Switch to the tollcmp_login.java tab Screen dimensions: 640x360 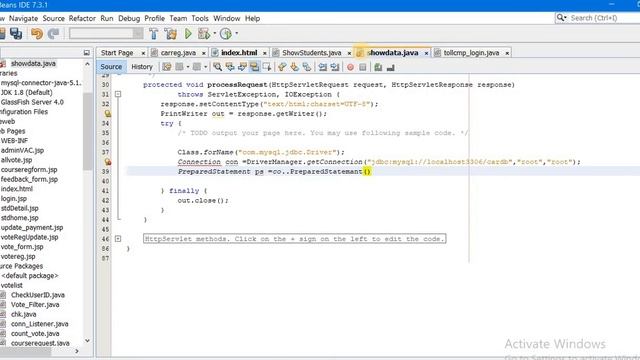pyautogui.click(x=471, y=53)
